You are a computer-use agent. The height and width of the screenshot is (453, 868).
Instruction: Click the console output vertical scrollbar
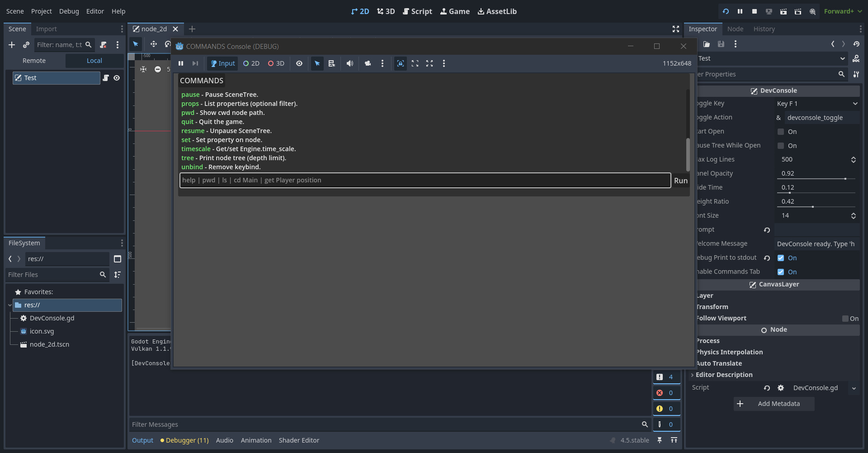point(688,154)
